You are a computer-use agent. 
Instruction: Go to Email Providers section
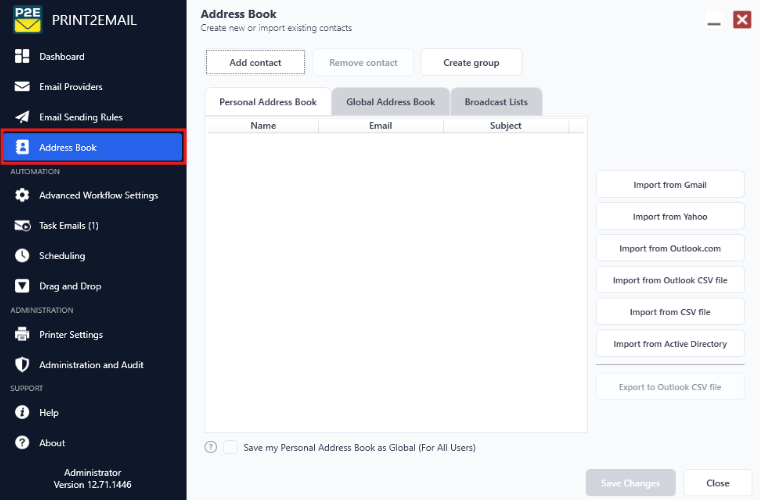(93, 86)
